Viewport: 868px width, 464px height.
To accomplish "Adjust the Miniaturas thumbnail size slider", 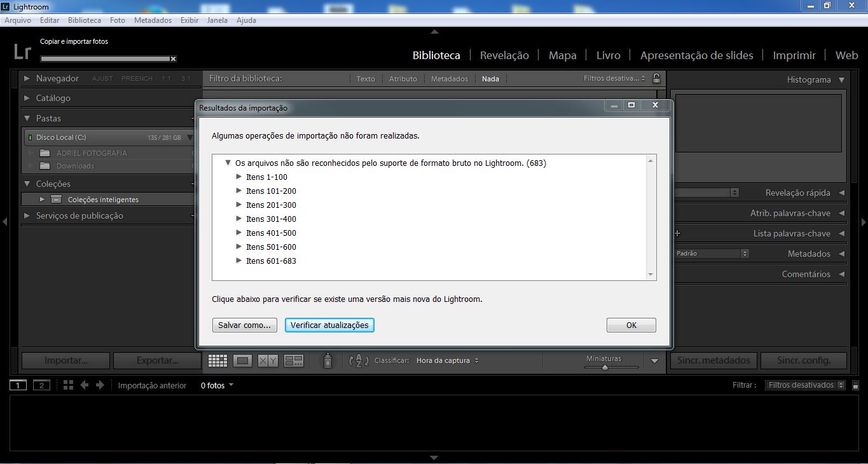I will pyautogui.click(x=604, y=367).
